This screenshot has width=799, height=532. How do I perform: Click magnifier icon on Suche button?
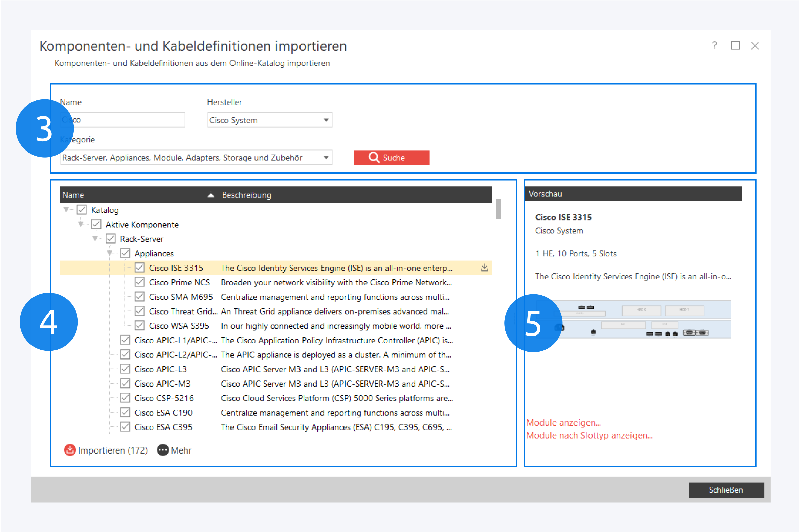[374, 157]
